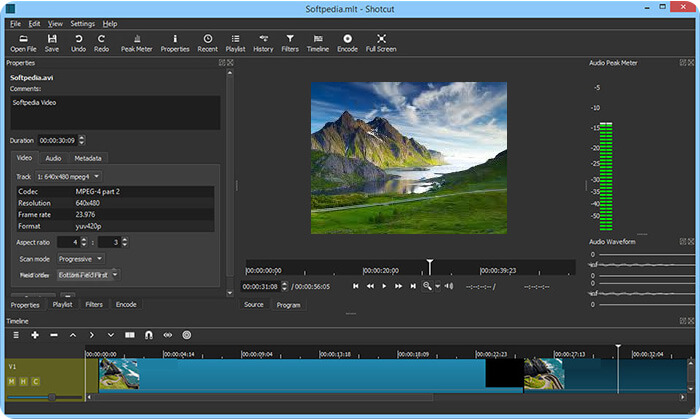Open the timeline hamburger menu
Screen dimensions: 700x419
[16, 335]
